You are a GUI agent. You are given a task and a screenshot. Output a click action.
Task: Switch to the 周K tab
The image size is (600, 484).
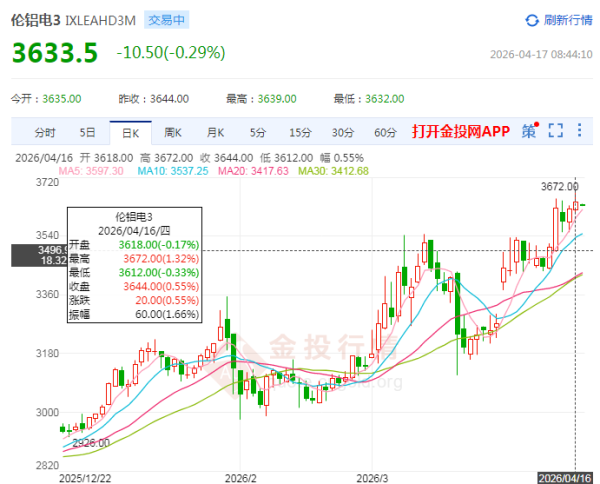coord(173,133)
